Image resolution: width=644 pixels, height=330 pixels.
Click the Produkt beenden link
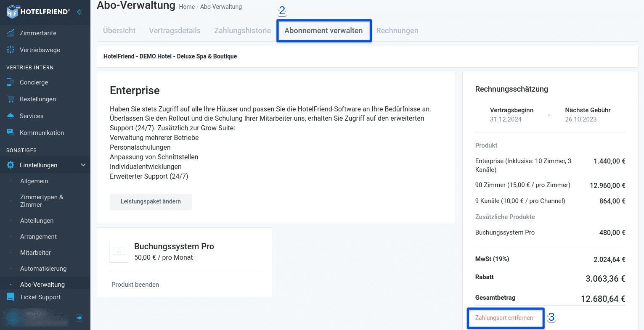click(135, 285)
